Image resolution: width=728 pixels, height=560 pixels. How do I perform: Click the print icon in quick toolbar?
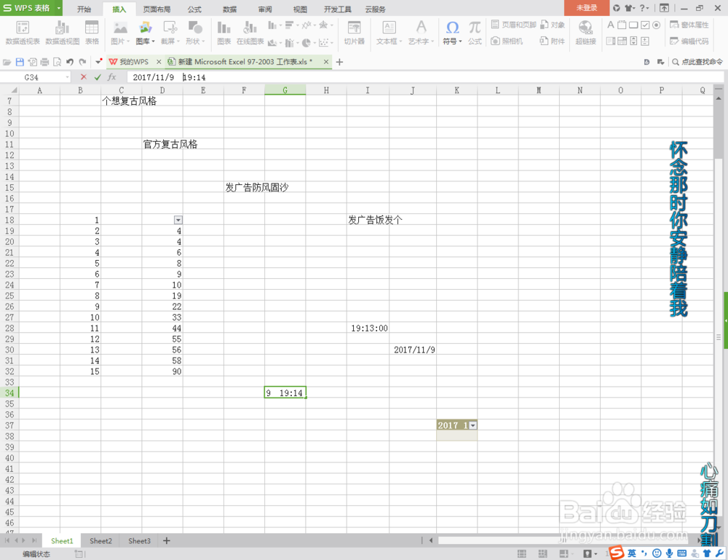coord(44,62)
